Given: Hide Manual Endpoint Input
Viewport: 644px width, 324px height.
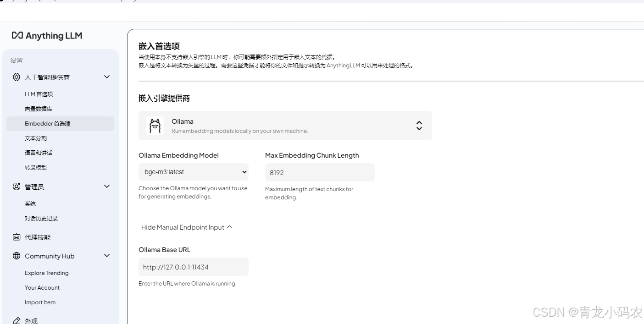Looking at the screenshot, I should (x=187, y=227).
